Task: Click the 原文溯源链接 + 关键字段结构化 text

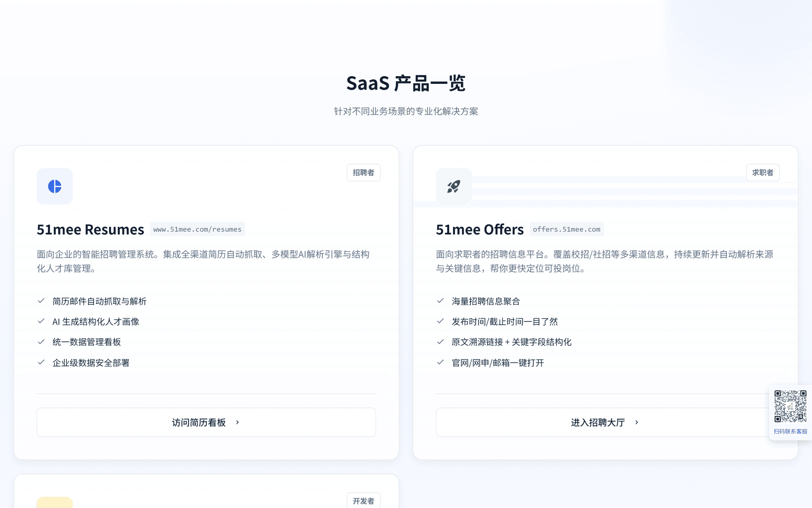Action: click(512, 342)
